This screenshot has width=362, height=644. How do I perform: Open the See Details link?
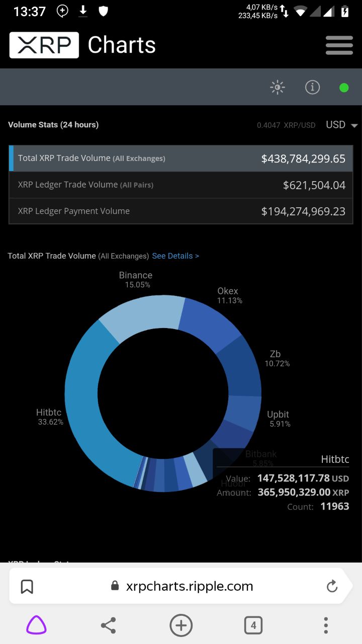tap(175, 256)
